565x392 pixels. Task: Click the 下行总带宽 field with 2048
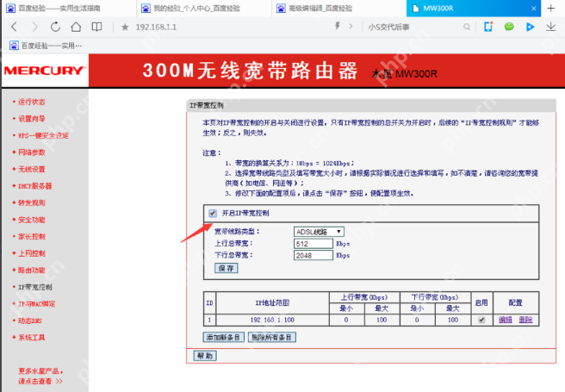[314, 255]
